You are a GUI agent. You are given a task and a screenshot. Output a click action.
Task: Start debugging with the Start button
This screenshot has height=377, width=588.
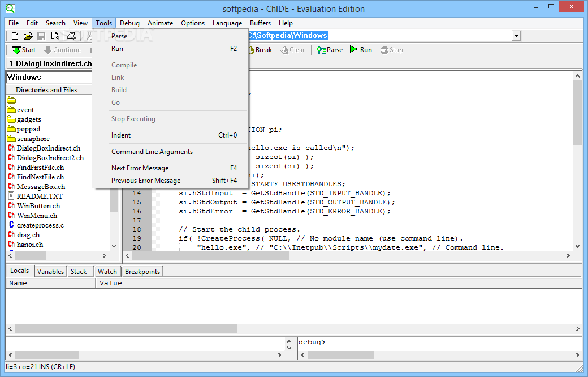(x=24, y=50)
